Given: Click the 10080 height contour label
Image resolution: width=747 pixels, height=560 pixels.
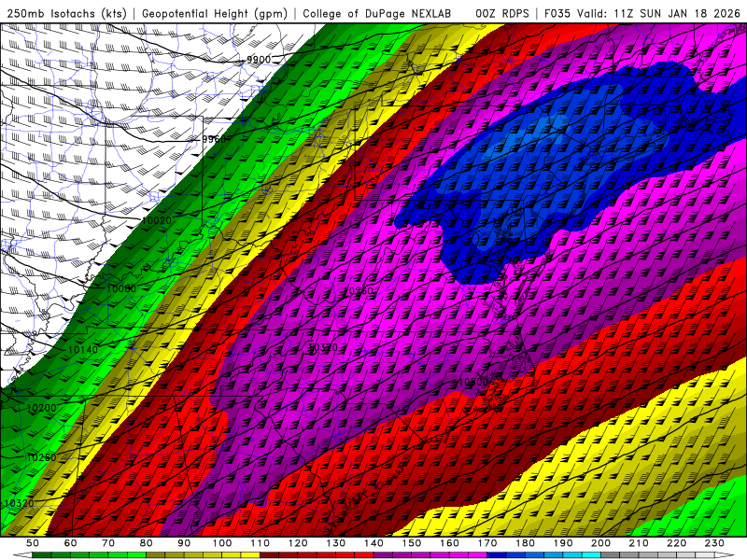Looking at the screenshot, I should [x=121, y=288].
